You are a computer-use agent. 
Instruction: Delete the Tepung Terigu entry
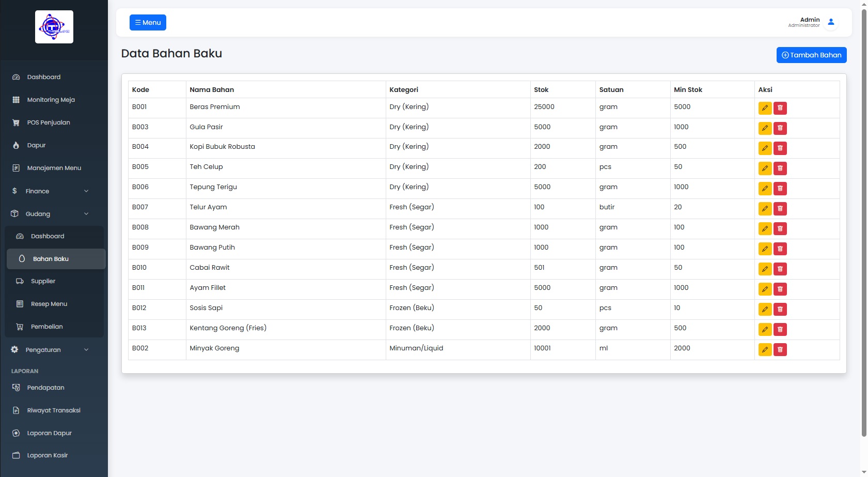[x=780, y=189]
